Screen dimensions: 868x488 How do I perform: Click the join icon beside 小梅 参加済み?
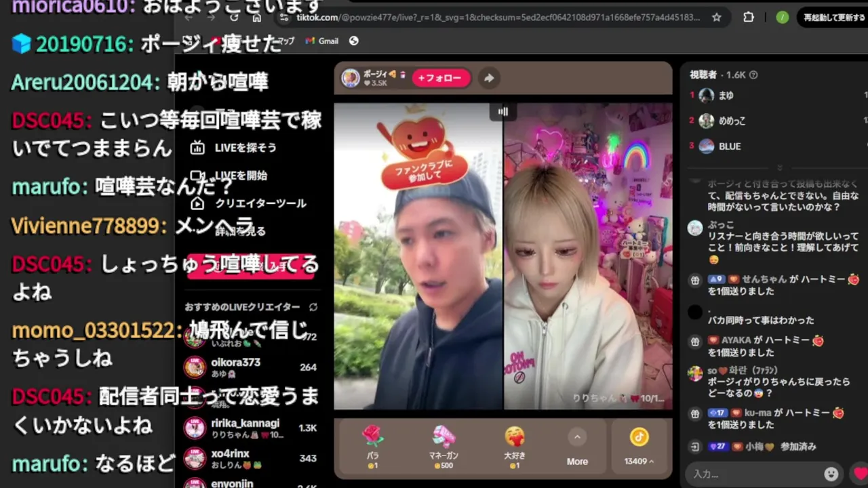click(x=695, y=447)
